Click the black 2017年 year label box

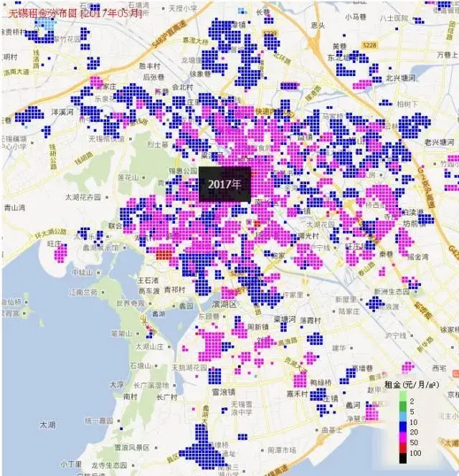coord(224,184)
